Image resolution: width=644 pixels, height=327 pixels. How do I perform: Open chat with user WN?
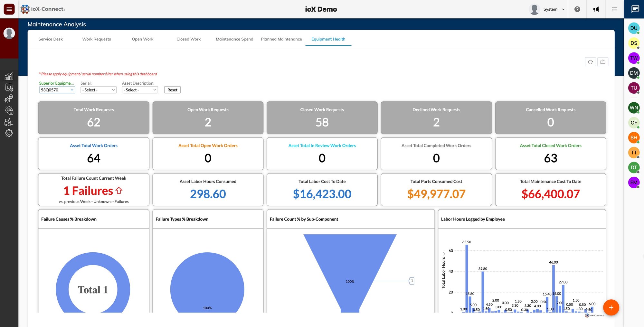tap(634, 107)
